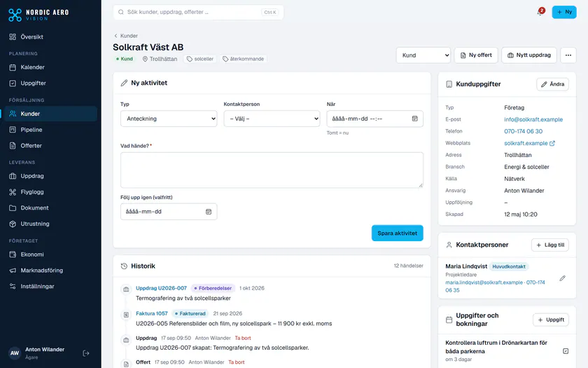Screen dimensions: 588x368
Task: Click Ta bort on the Offert history entry
Action: (237, 362)
